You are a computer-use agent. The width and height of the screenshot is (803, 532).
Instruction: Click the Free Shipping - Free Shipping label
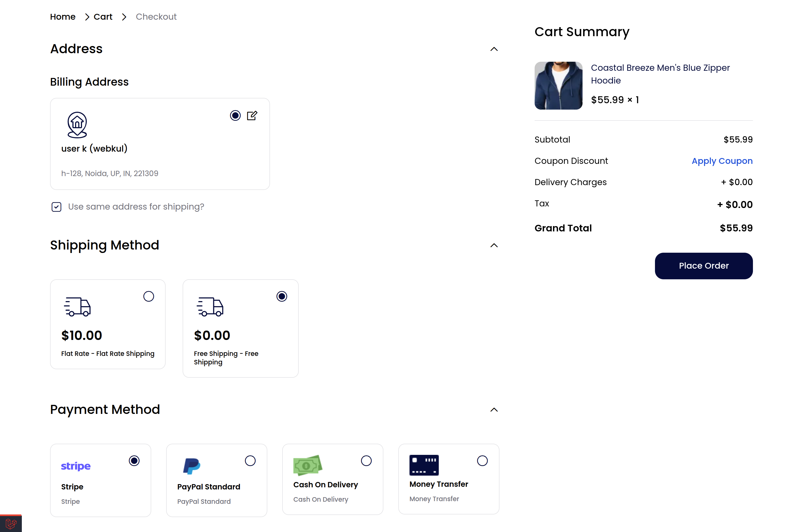tap(226, 358)
